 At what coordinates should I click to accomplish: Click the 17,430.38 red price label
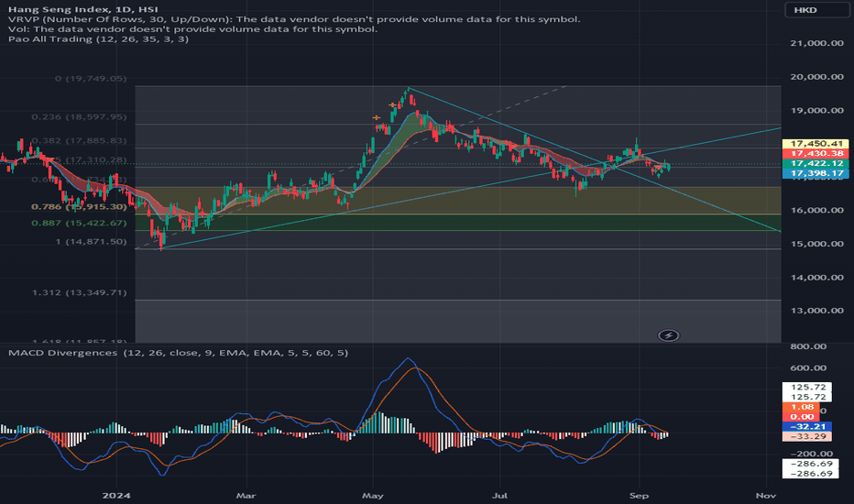point(816,154)
